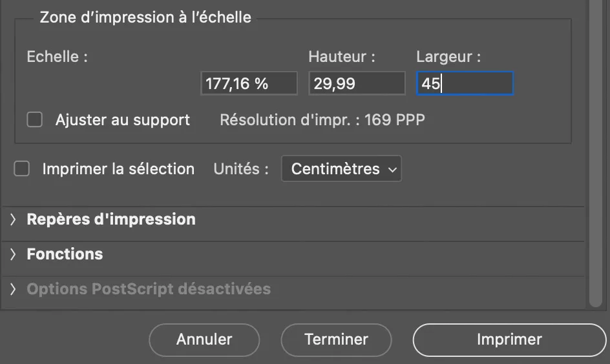Click the "Echelle :" label

click(x=57, y=57)
